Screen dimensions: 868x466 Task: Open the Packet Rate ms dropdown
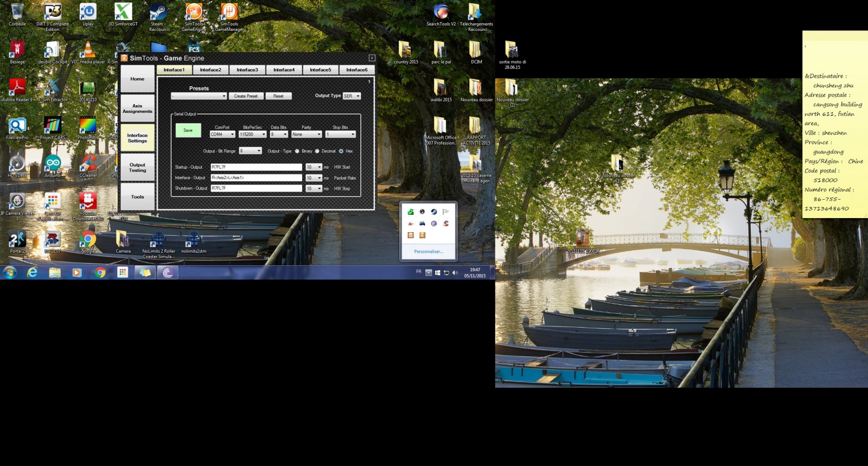point(314,178)
